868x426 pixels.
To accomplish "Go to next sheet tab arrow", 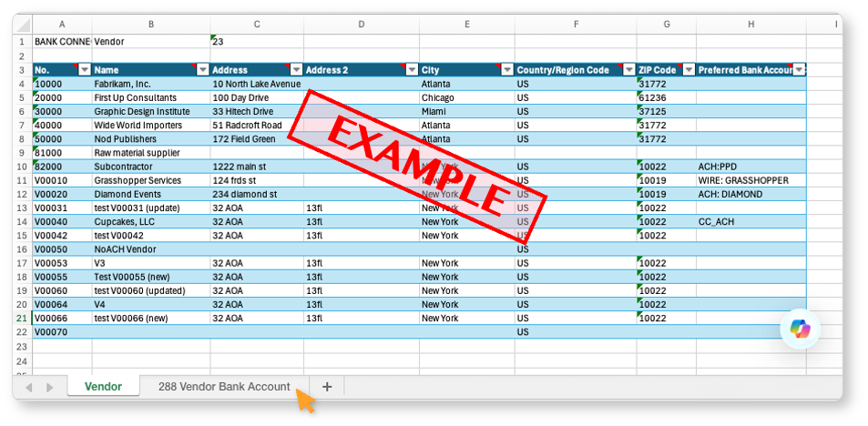I will click(x=49, y=387).
